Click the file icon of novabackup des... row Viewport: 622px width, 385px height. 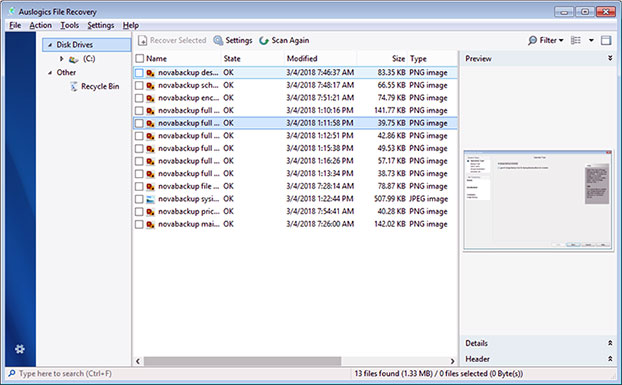click(x=150, y=73)
